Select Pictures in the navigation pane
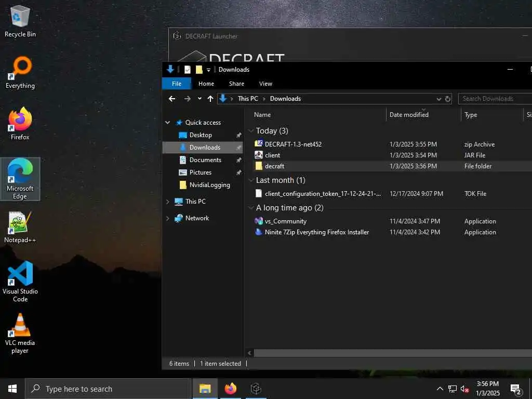 pyautogui.click(x=200, y=172)
